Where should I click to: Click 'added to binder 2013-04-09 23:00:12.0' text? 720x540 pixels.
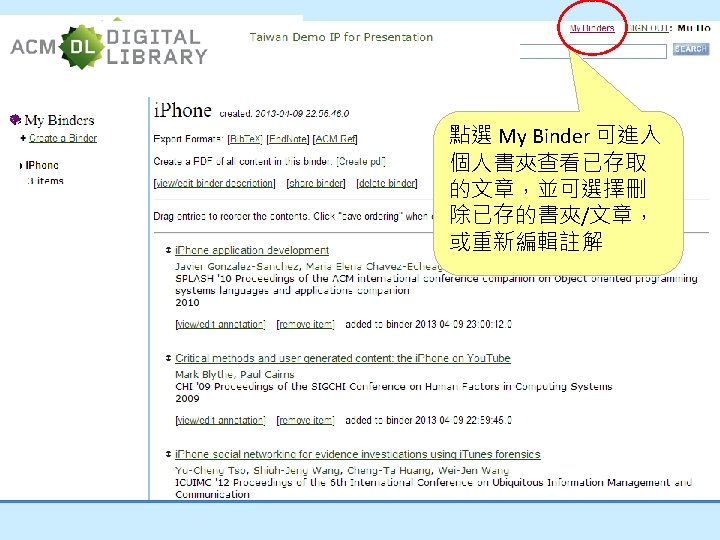[x=428, y=324]
